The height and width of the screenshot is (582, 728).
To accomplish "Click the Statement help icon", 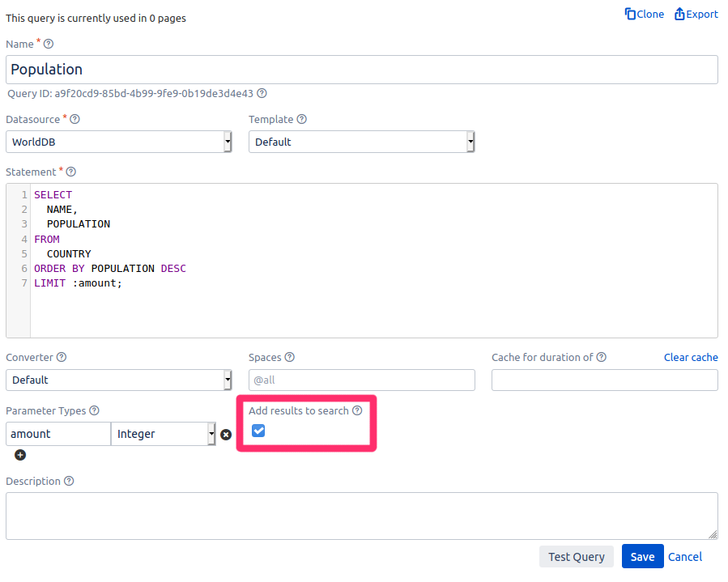I will coord(70,172).
